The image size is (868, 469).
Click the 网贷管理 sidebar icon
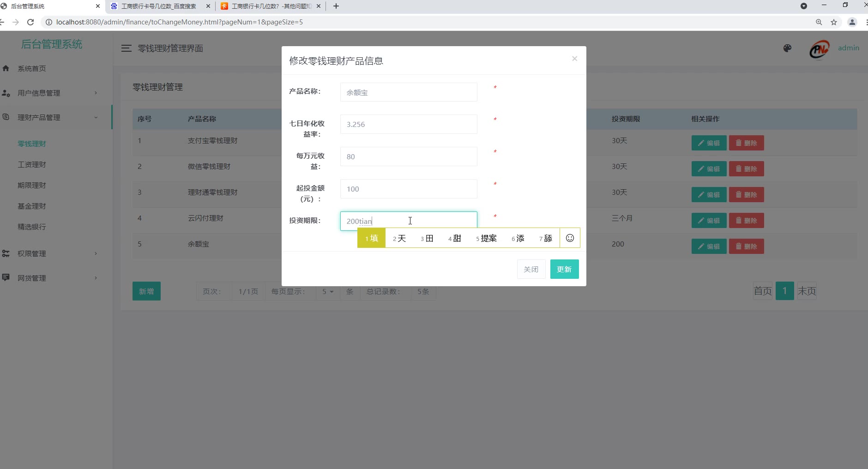pos(6,278)
